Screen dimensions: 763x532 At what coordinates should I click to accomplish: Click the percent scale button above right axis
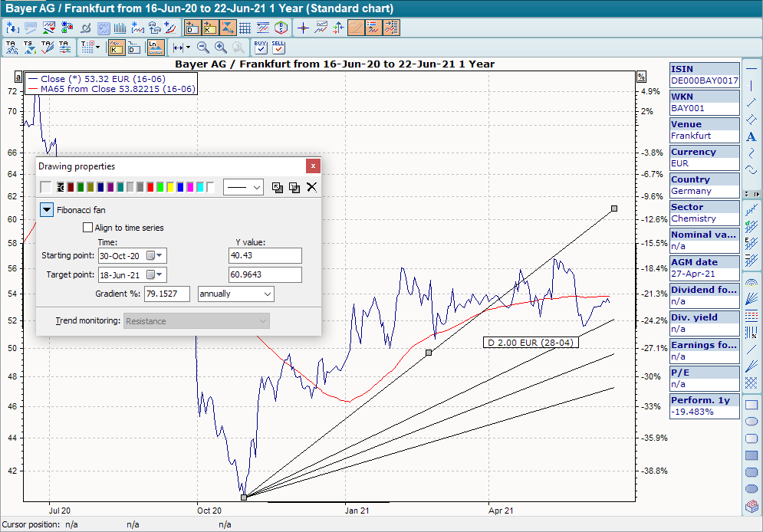(641, 77)
